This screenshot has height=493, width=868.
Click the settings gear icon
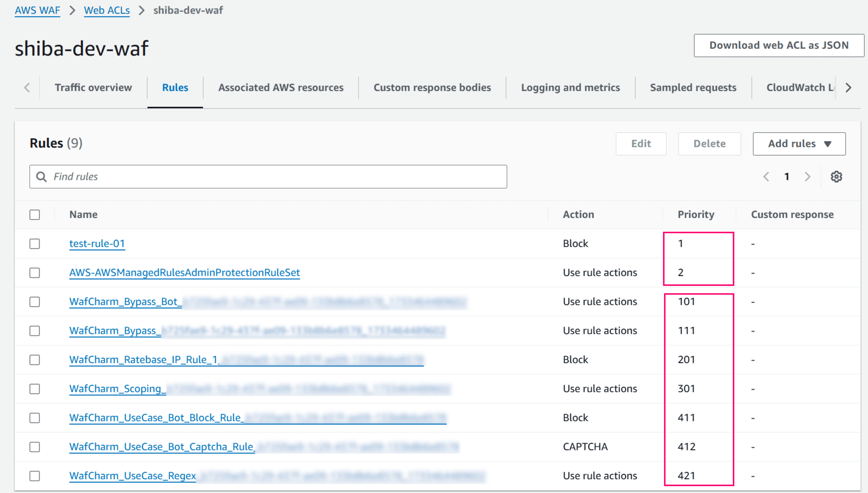835,176
